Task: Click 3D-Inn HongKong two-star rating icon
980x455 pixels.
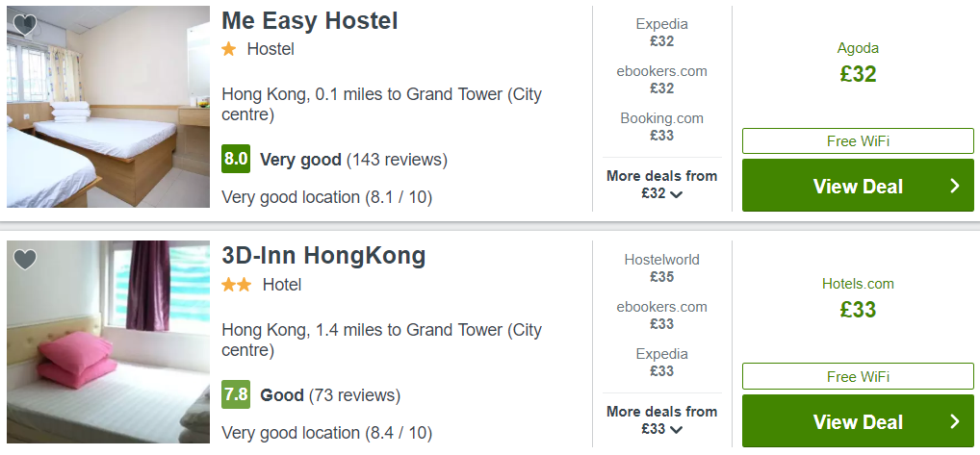Action: [236, 285]
